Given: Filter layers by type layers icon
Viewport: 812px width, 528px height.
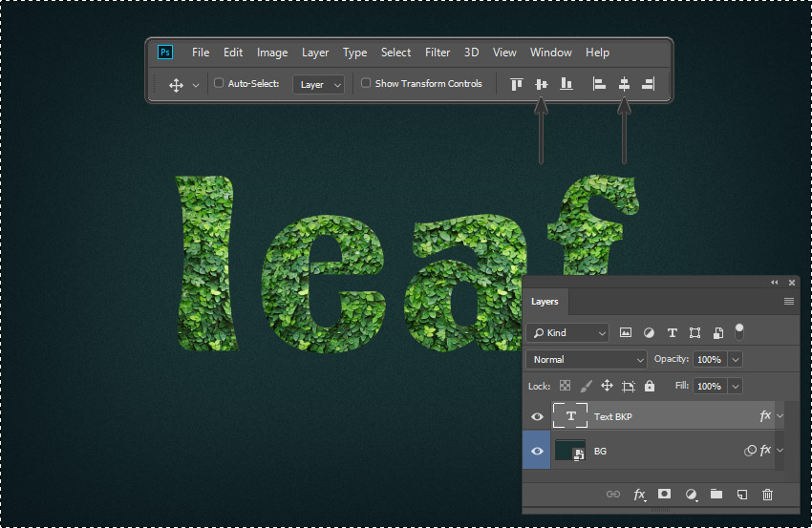Looking at the screenshot, I should click(x=672, y=332).
